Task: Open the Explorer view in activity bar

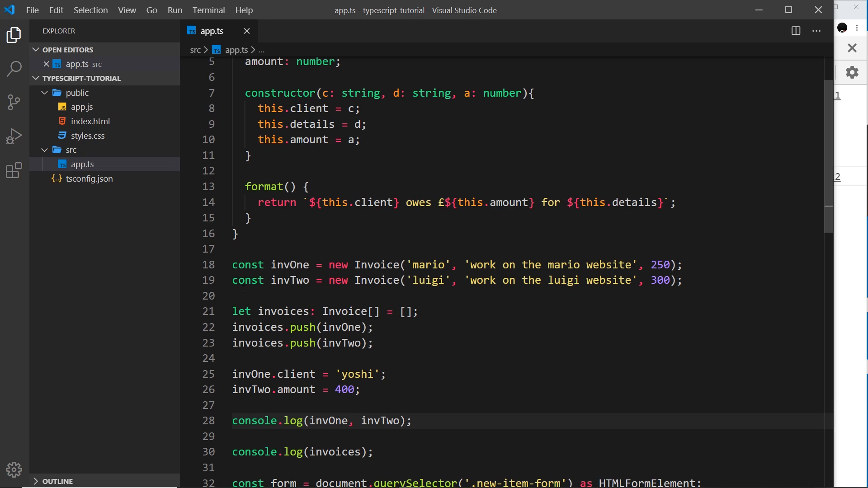Action: coord(14,35)
